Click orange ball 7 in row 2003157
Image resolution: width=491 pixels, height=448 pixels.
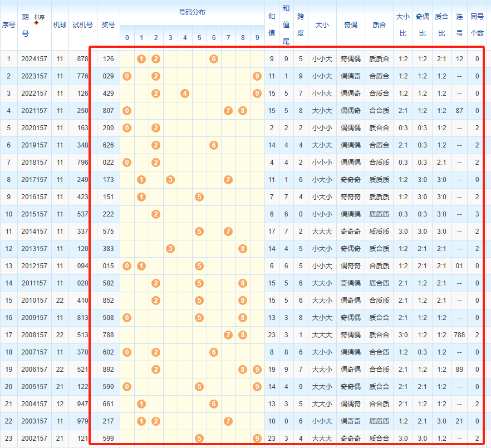pos(228,421)
